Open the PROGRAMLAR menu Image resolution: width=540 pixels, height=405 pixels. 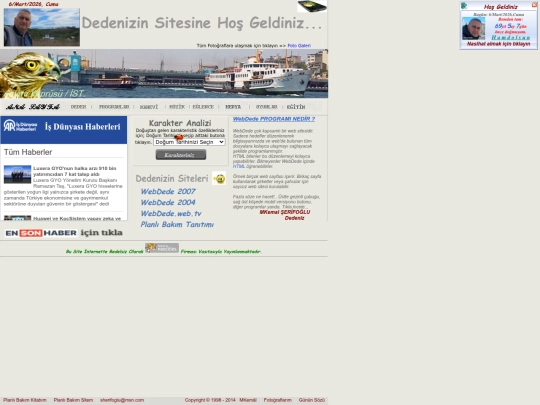[114, 107]
